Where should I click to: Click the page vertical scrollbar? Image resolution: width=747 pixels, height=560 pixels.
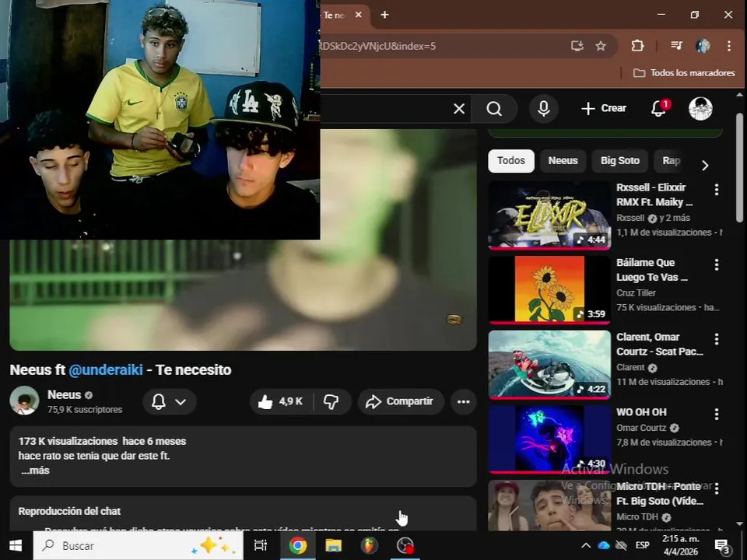tap(739, 166)
